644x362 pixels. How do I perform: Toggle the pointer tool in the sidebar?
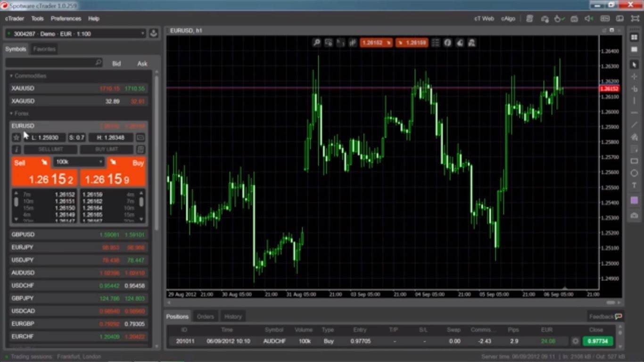[634, 64]
